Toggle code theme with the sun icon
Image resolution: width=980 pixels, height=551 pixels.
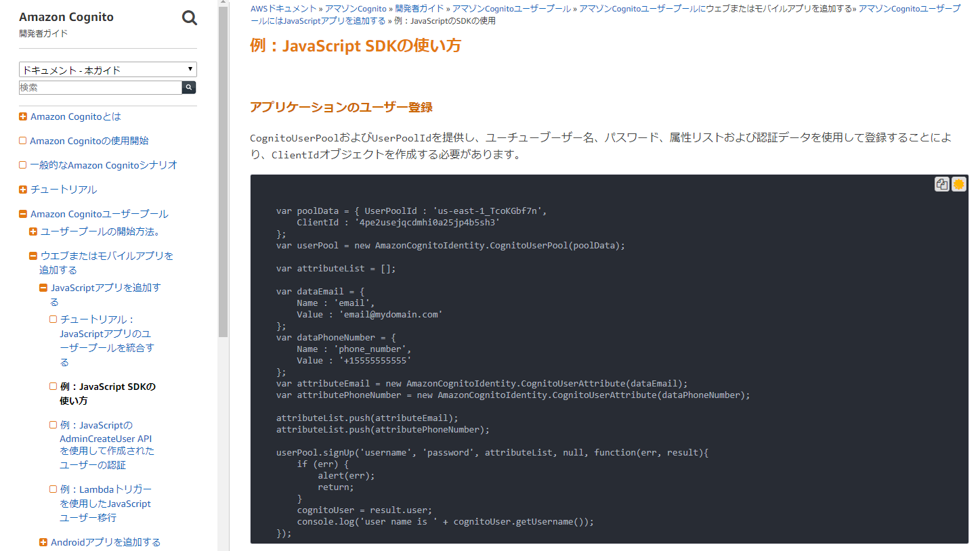958,183
